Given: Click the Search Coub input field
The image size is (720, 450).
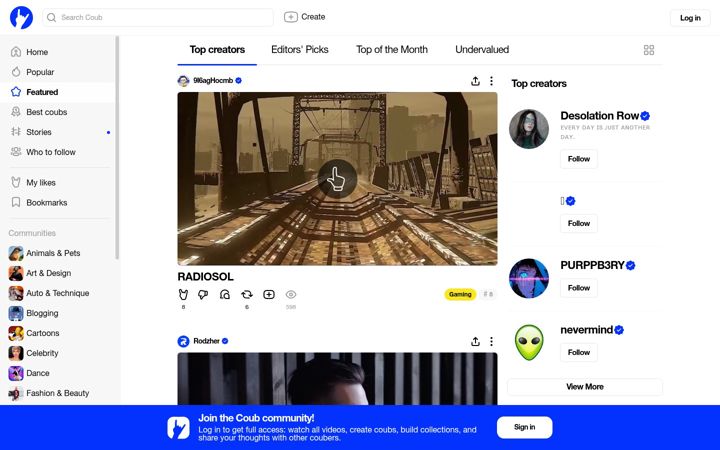Looking at the screenshot, I should 158,17.
